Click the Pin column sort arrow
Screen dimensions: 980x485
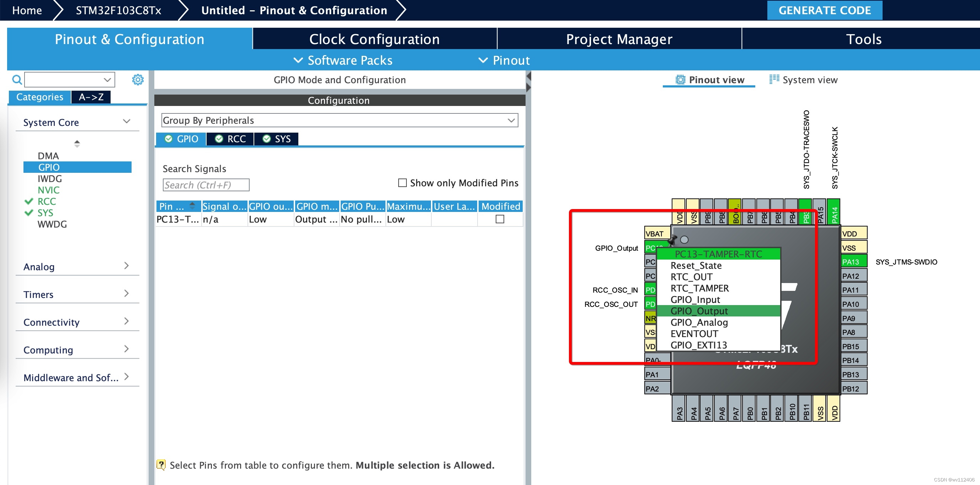click(192, 206)
